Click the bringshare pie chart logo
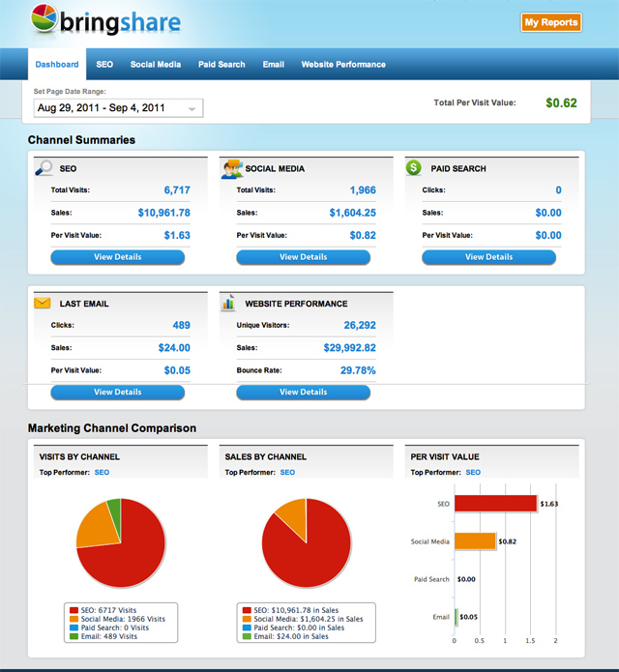 pyautogui.click(x=44, y=18)
